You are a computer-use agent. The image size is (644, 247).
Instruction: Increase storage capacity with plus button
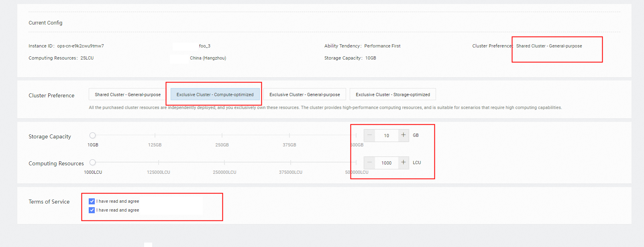pos(404,135)
